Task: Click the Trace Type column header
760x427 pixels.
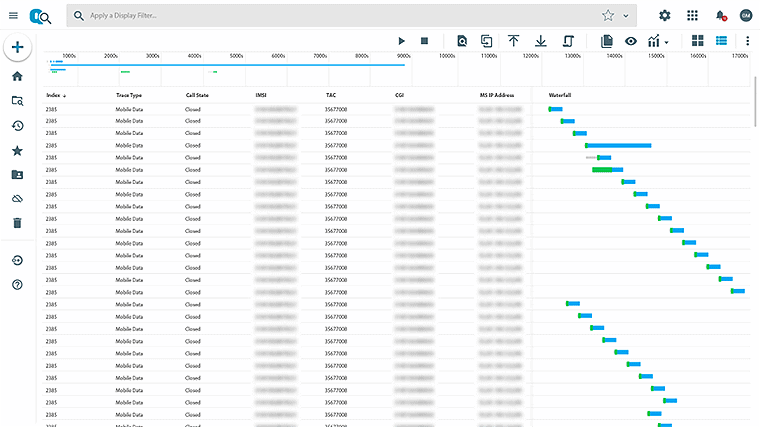Action: point(129,95)
